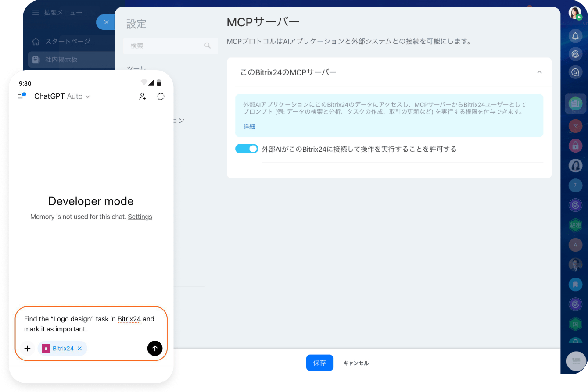This screenshot has height=392, width=588.
Task: Open the green '国' hexagon chat
Action: 575,324
